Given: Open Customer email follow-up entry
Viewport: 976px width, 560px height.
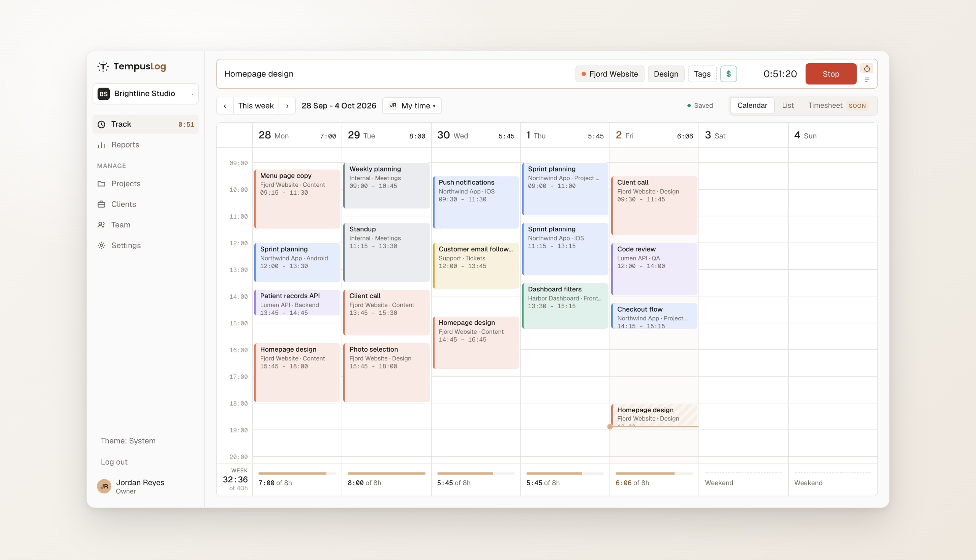Looking at the screenshot, I should [476, 266].
